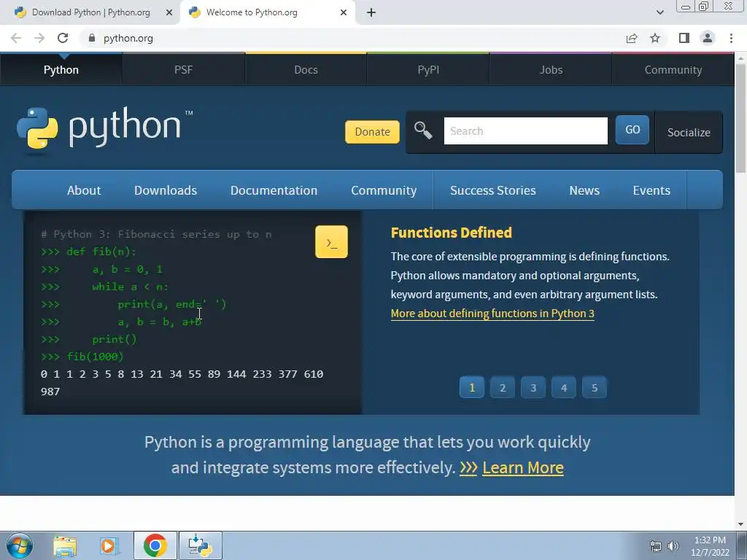This screenshot has width=747, height=560.
Task: Open the Docs top navigation tab
Action: 306,69
